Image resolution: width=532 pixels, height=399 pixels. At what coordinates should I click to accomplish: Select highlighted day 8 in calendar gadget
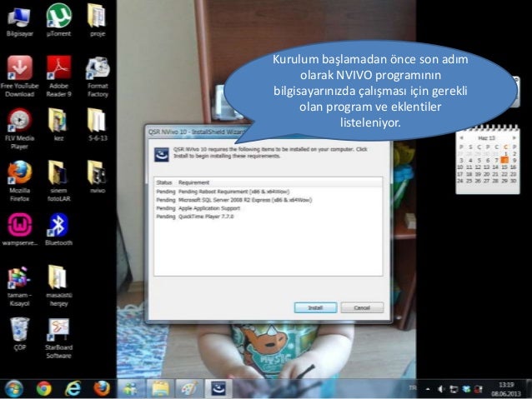pos(504,160)
